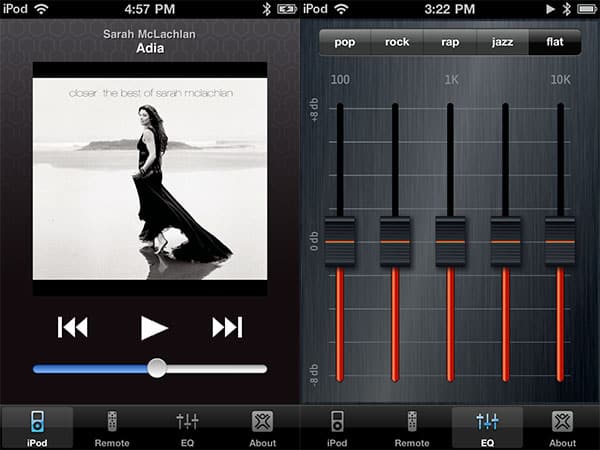Select the jazz equalizer preset
Screen dimensions: 600x450
tap(502, 42)
